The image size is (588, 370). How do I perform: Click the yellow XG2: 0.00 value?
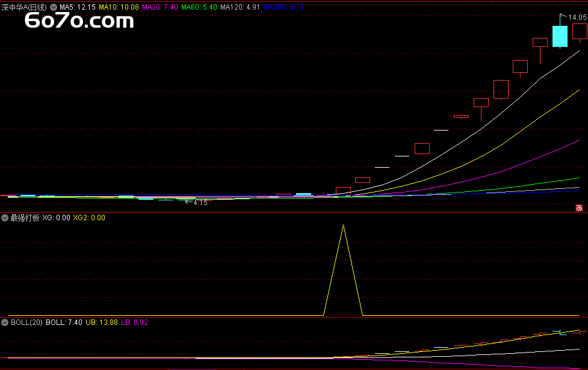tap(89, 218)
